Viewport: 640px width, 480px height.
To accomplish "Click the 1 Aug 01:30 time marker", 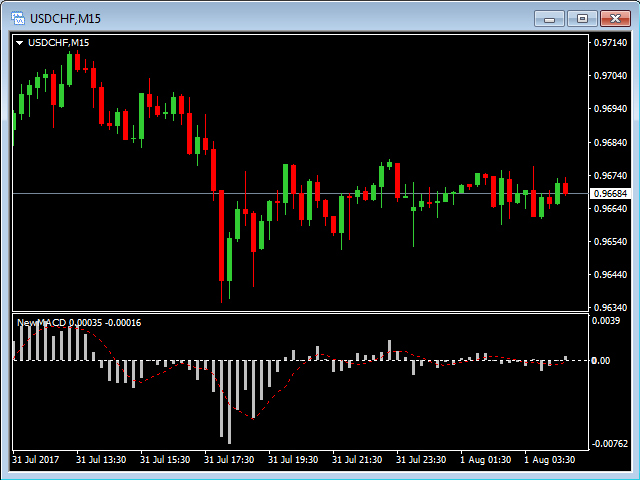I will coord(485,460).
